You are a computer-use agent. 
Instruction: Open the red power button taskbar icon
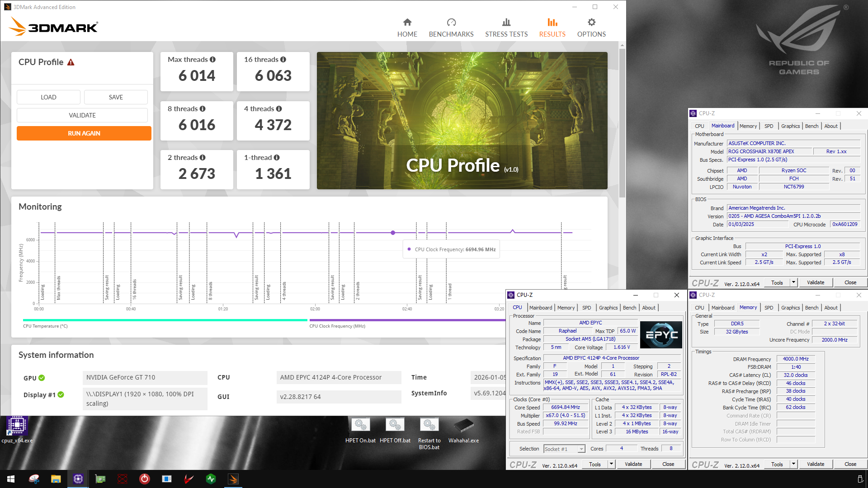pyautogui.click(x=144, y=479)
